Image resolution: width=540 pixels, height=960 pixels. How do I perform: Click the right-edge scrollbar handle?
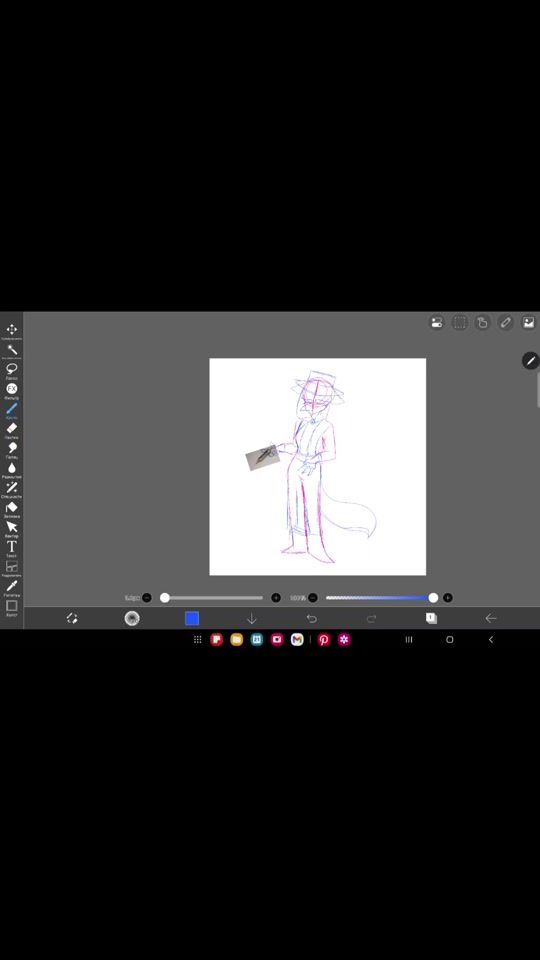[x=538, y=389]
